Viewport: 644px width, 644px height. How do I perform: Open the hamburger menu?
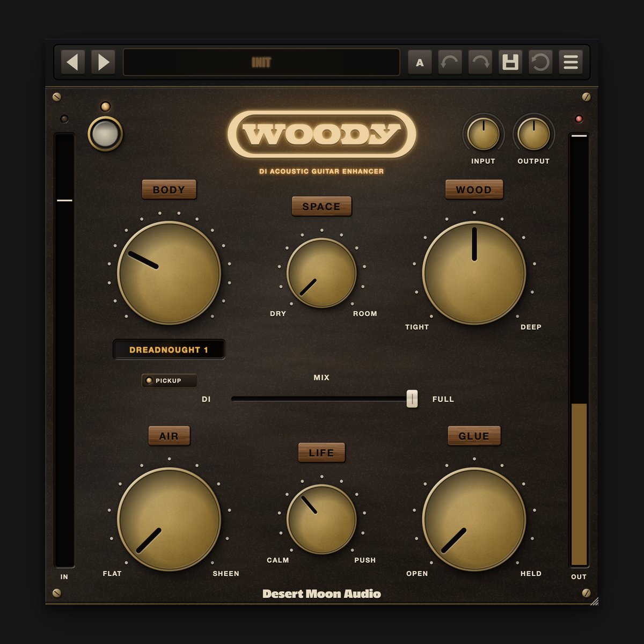click(x=570, y=62)
